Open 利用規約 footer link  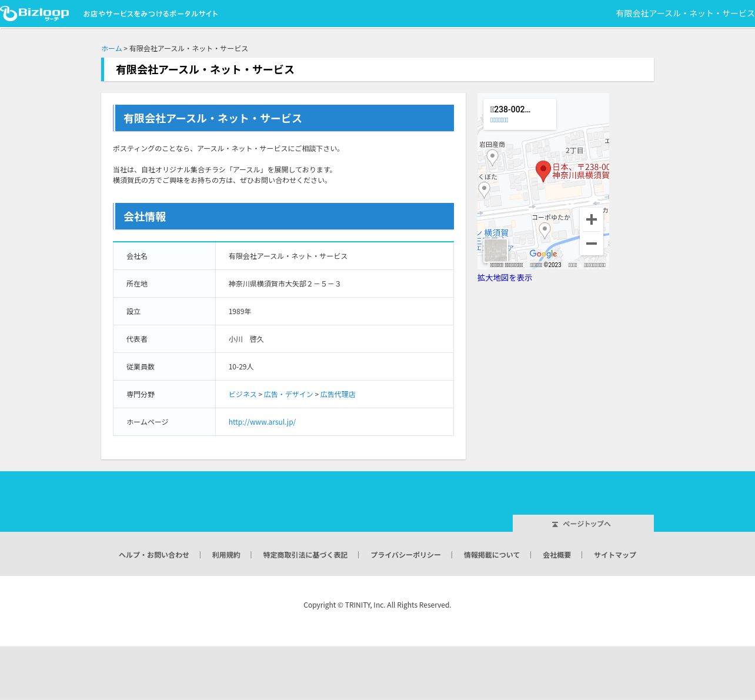click(x=226, y=555)
